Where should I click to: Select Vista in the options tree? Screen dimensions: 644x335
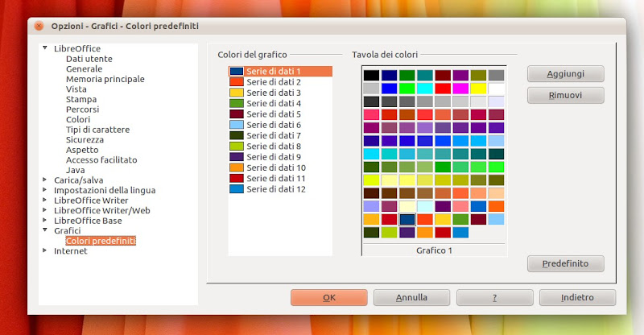pos(76,89)
